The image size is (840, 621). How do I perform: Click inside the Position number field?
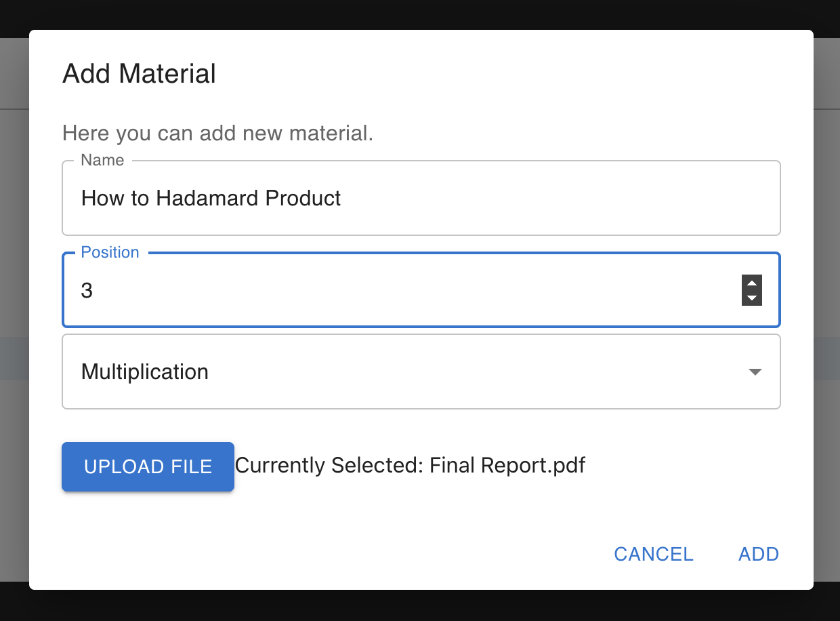pos(406,291)
